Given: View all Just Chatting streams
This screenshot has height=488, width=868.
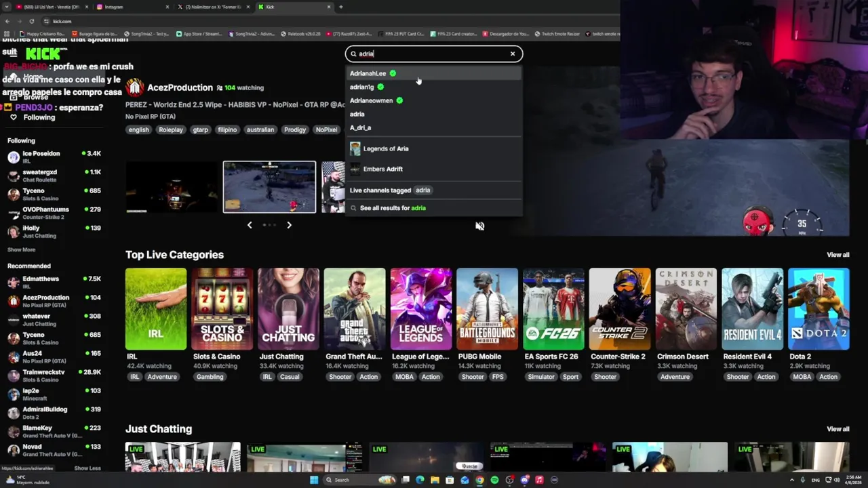Looking at the screenshot, I should (837, 429).
